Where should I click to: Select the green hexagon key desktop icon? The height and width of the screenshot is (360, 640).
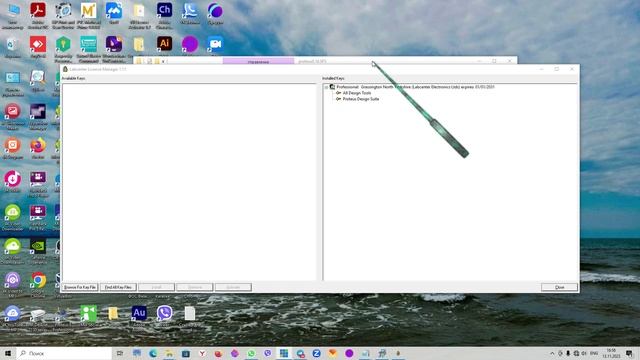tap(63, 44)
